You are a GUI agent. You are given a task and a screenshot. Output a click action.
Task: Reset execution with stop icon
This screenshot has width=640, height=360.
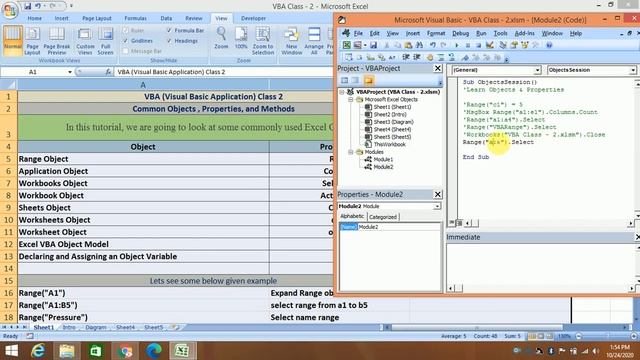pos(478,45)
